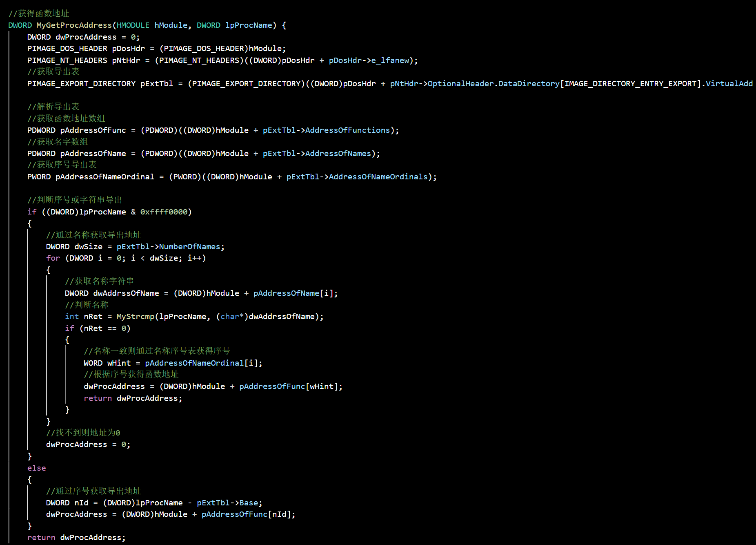Click e_lfanew member in pNtHdr line
Screen dimensions: 756x545
coord(390,60)
